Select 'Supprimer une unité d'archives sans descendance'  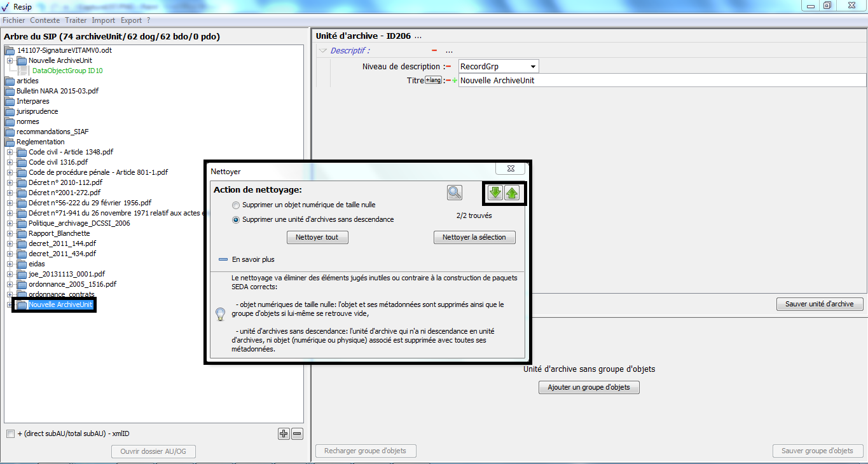237,220
